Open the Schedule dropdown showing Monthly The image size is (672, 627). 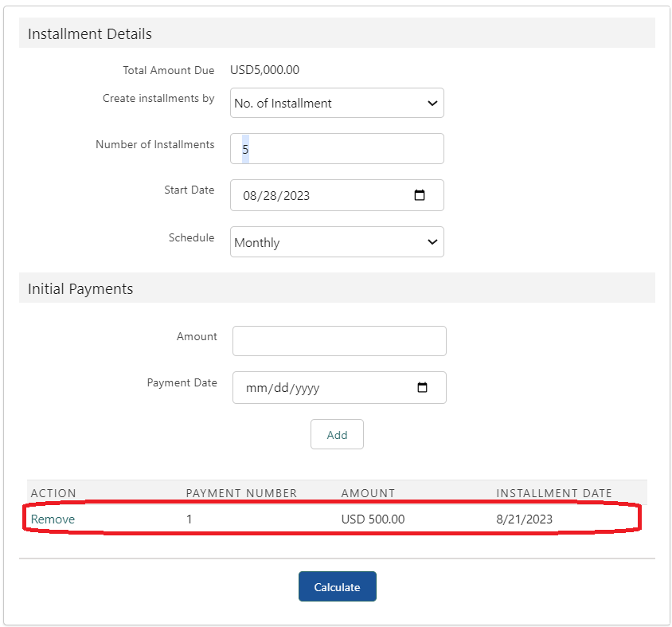337,242
